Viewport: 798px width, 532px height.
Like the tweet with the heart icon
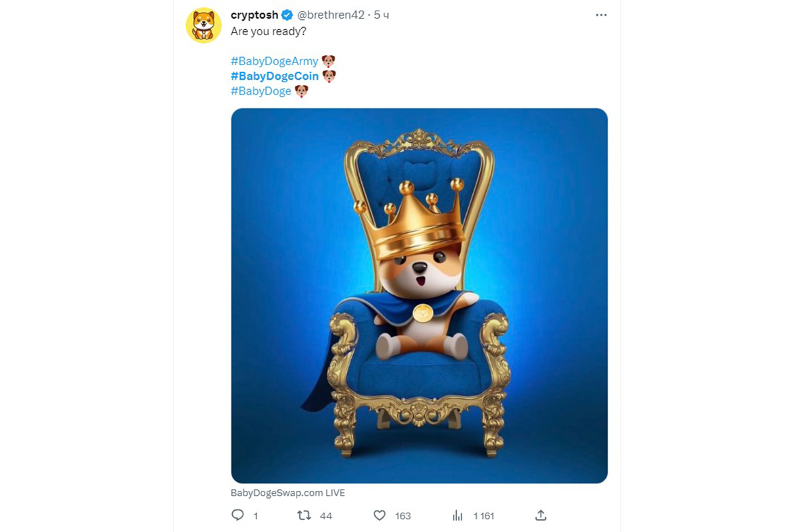point(379,515)
